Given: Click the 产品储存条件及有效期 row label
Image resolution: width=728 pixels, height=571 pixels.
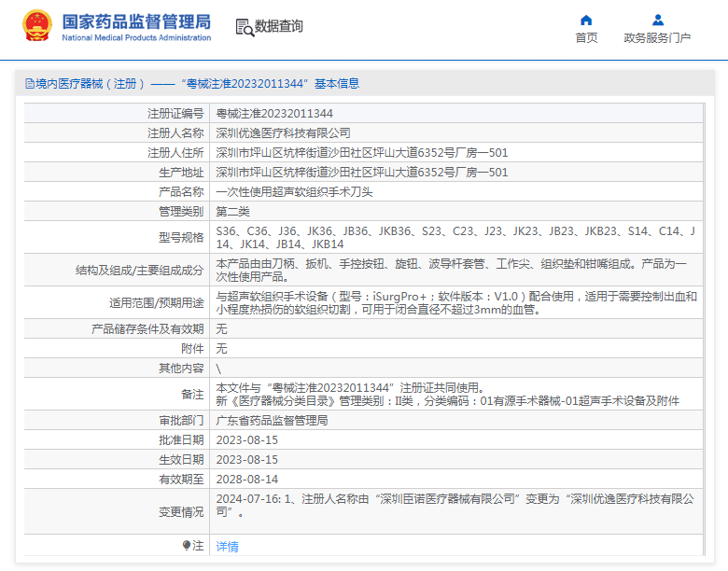Looking at the screenshot, I should pos(147,329).
